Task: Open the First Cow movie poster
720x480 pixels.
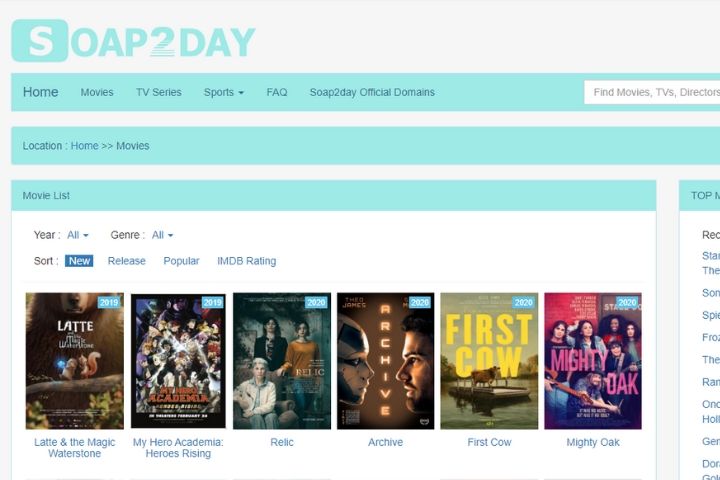Action: point(489,361)
